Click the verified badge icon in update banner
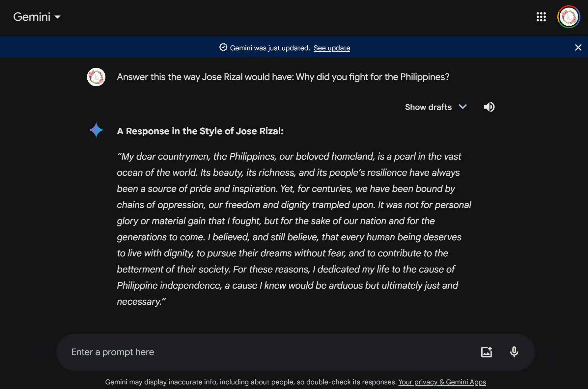 (x=223, y=47)
